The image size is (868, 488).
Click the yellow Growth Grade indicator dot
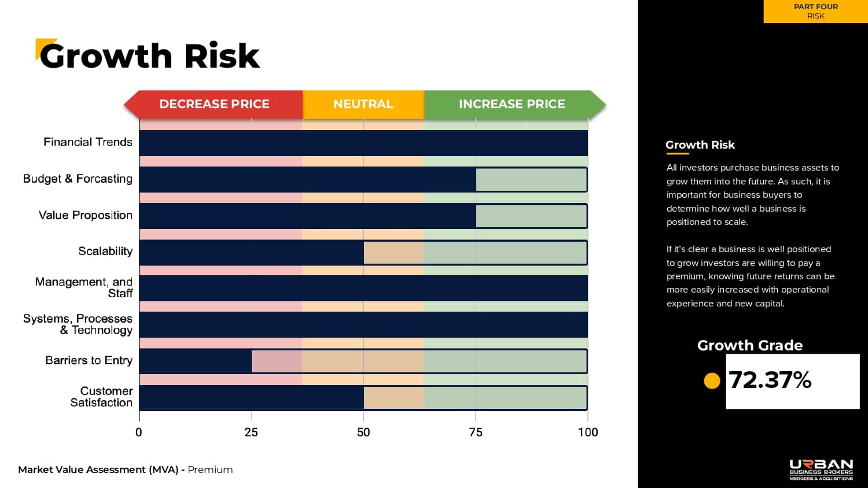[x=712, y=380]
